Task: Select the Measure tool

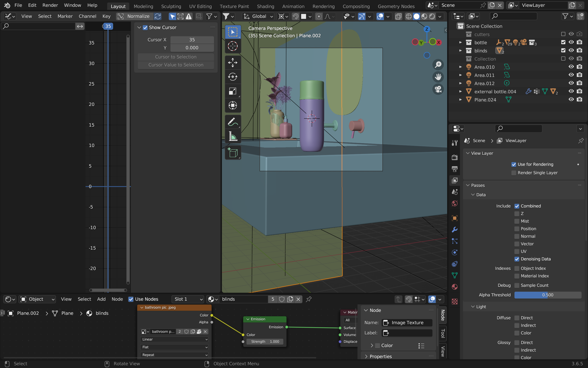Action: (233, 136)
